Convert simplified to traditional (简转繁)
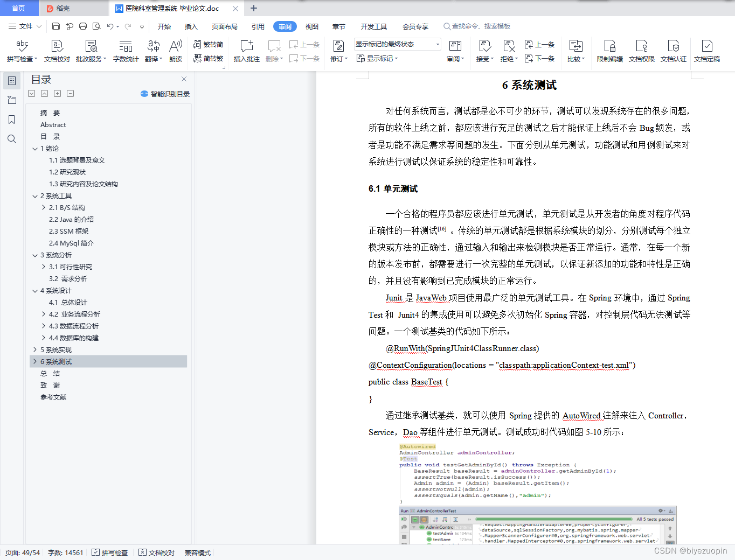This screenshot has width=735, height=560. point(208,58)
